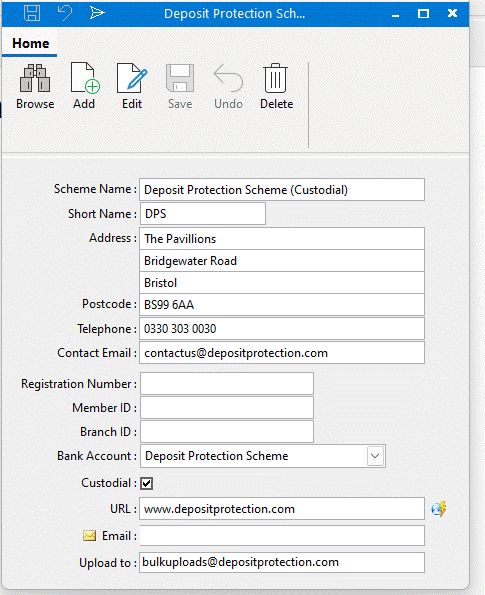Click the ribbon Undo button

[x=228, y=87]
